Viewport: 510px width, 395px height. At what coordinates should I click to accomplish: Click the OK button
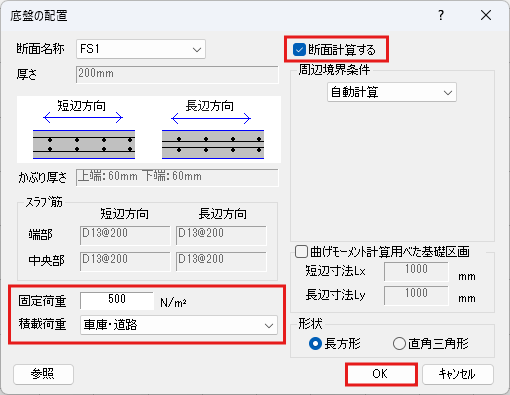[x=381, y=374]
